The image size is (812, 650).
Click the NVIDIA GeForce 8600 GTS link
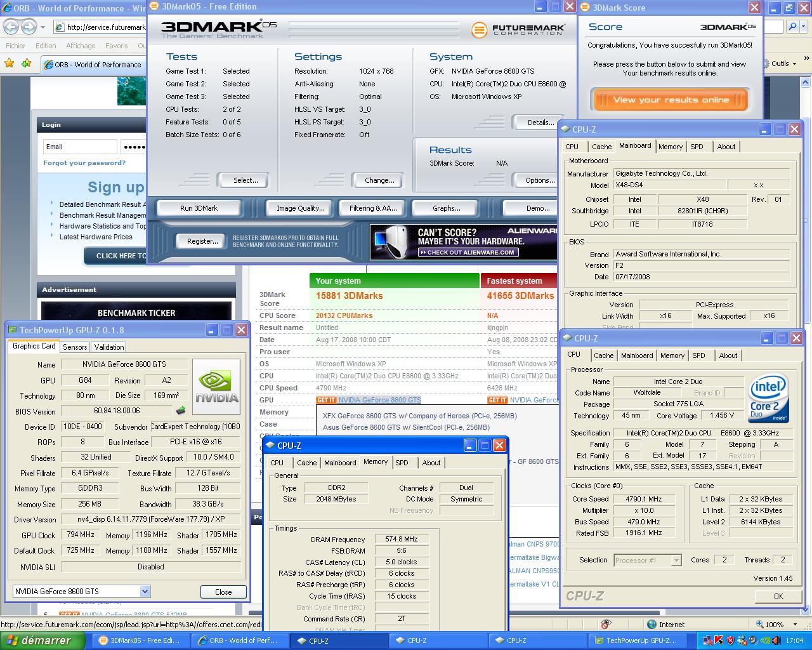pyautogui.click(x=379, y=400)
